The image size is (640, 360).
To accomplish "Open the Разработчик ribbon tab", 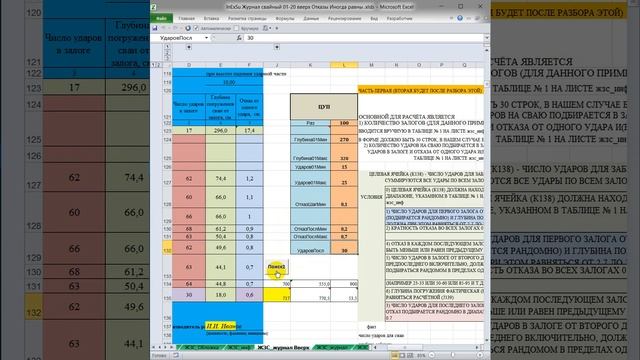I will 400,18.
